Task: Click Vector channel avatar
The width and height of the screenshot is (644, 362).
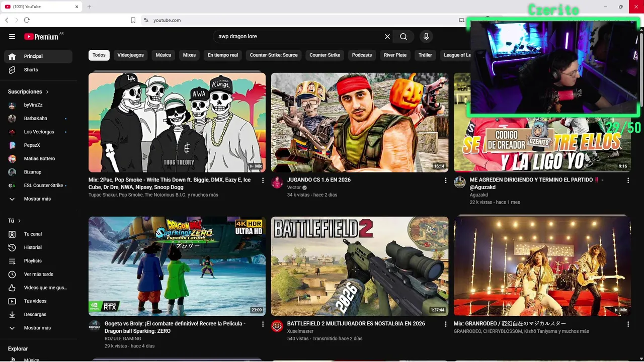Action: [x=277, y=183]
